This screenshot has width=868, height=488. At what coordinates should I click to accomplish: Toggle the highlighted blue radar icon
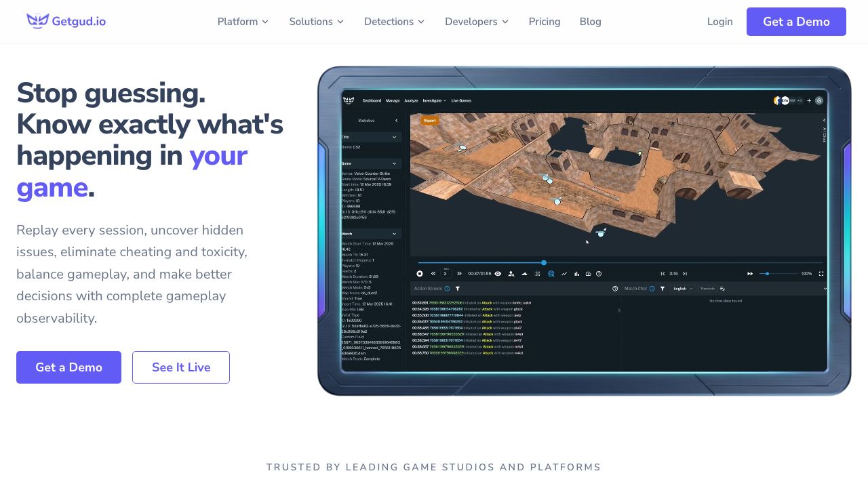pos(551,274)
